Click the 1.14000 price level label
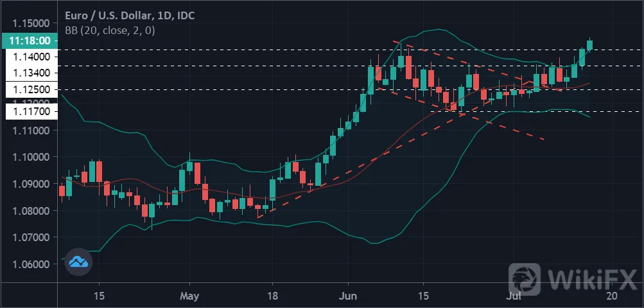Viewport: 644px width, 308px height. click(30, 57)
